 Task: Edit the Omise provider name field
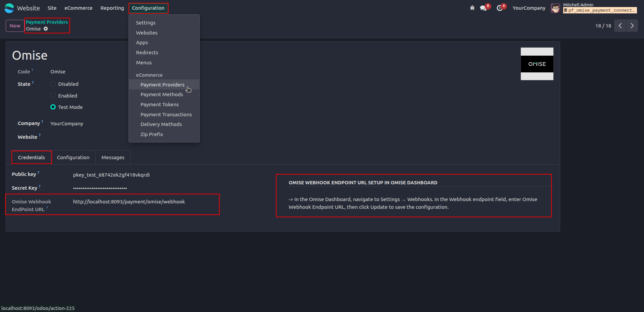coord(30,55)
